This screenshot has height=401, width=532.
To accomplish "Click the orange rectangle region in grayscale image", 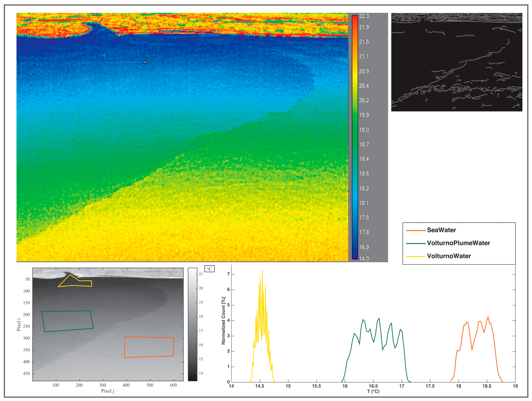I will point(149,347).
